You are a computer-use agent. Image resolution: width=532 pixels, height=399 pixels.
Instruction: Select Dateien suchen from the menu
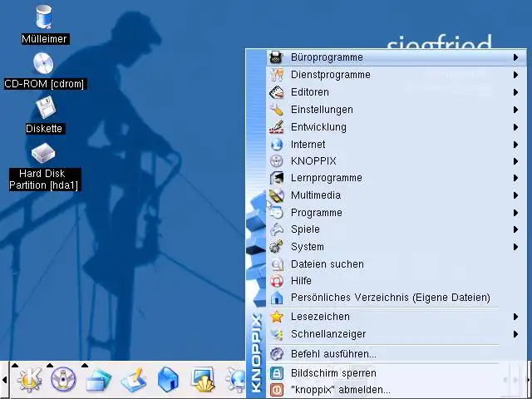[x=397, y=264]
